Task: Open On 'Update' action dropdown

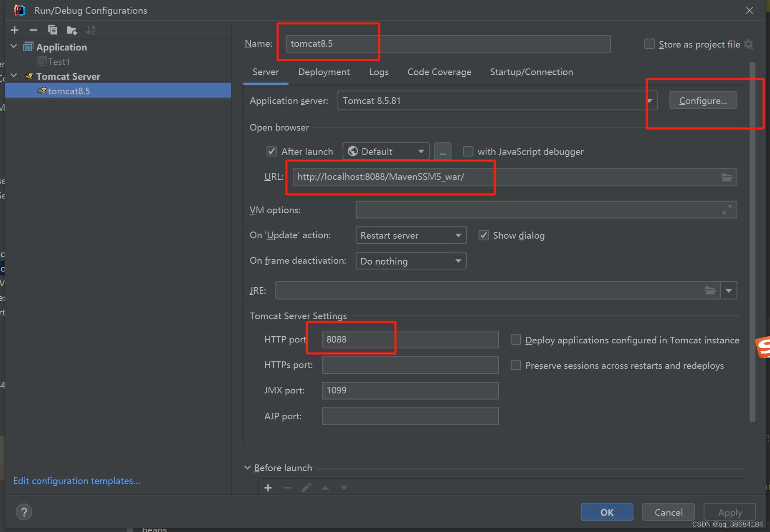Action: [411, 235]
